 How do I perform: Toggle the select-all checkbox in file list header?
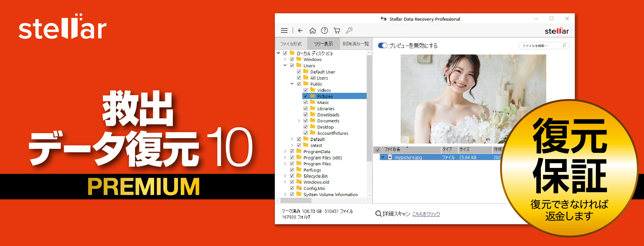click(x=378, y=150)
